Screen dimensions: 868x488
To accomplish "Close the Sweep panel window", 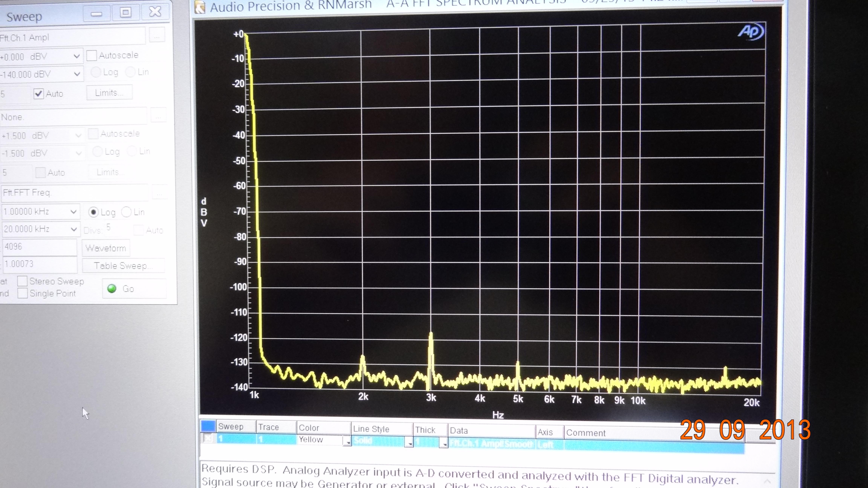I will pos(155,11).
